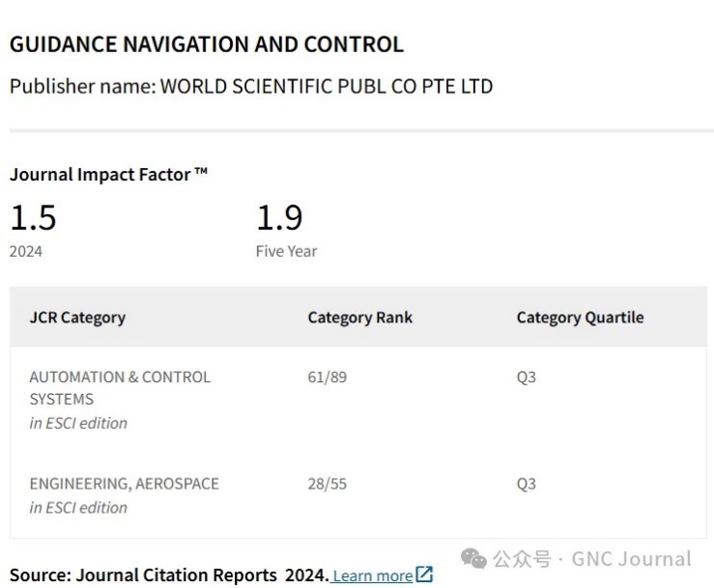Image resolution: width=714 pixels, height=588 pixels.
Task: Click the JCR Category column header
Action: click(x=77, y=317)
